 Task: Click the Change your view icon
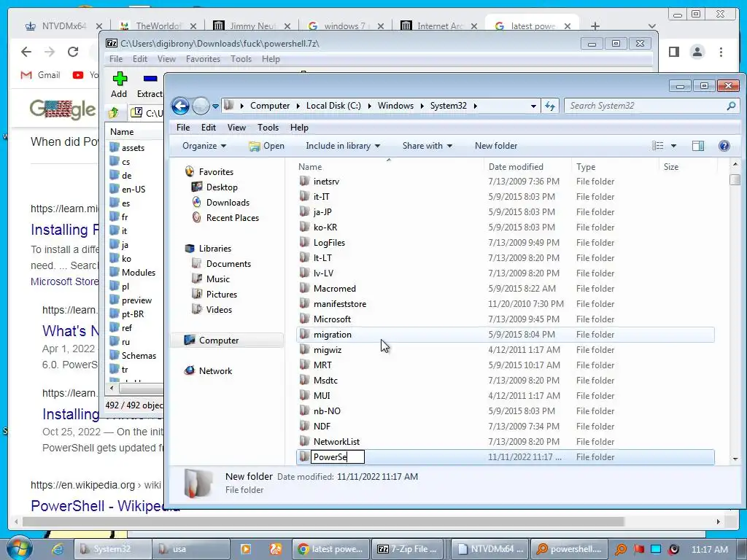(x=657, y=146)
